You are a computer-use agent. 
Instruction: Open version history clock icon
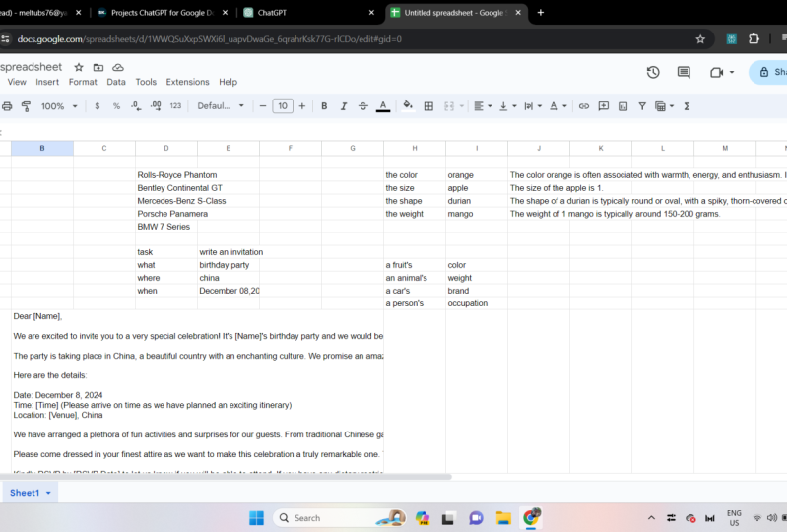coord(653,72)
